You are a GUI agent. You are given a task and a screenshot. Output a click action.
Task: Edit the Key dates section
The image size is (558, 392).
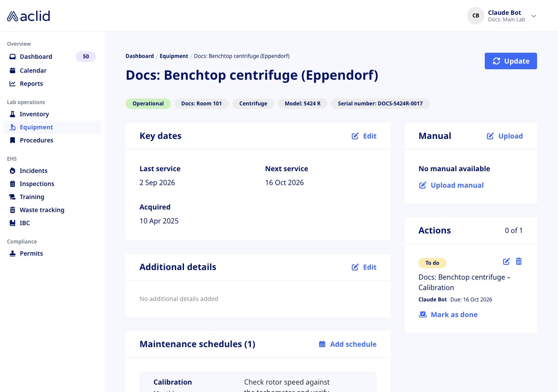click(364, 136)
